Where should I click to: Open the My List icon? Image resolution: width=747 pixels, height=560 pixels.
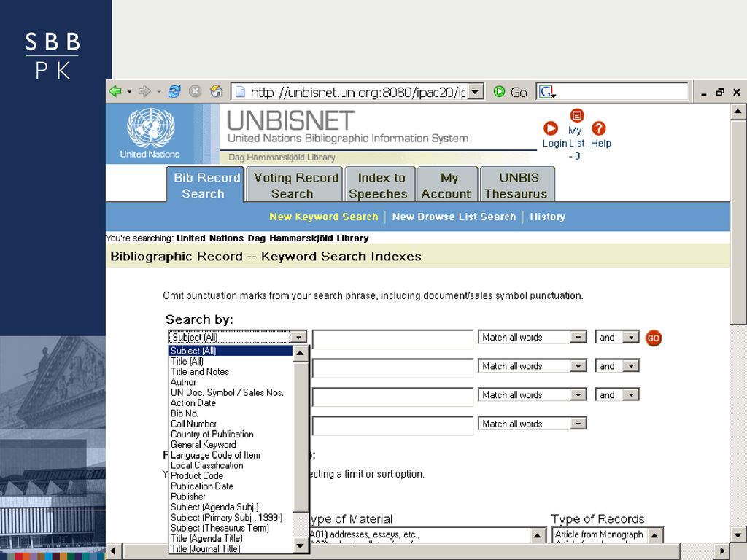[x=577, y=115]
